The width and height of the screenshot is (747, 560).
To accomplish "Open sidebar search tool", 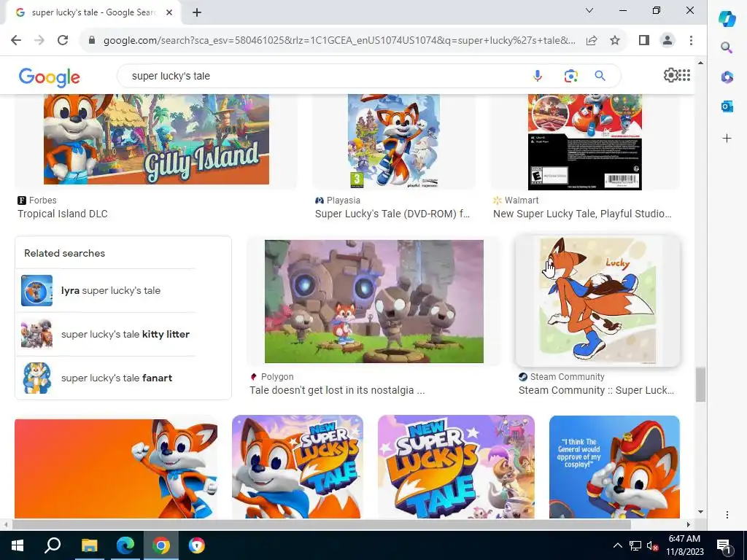I will point(727,47).
